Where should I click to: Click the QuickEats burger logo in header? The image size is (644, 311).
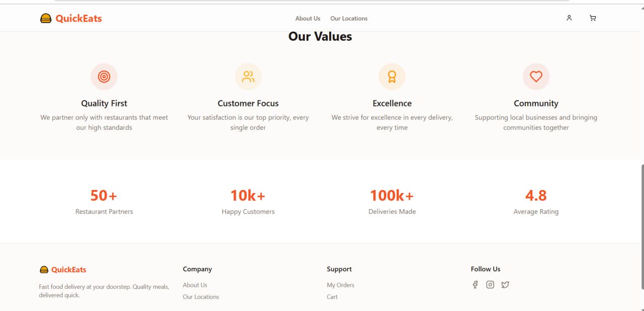pos(46,19)
